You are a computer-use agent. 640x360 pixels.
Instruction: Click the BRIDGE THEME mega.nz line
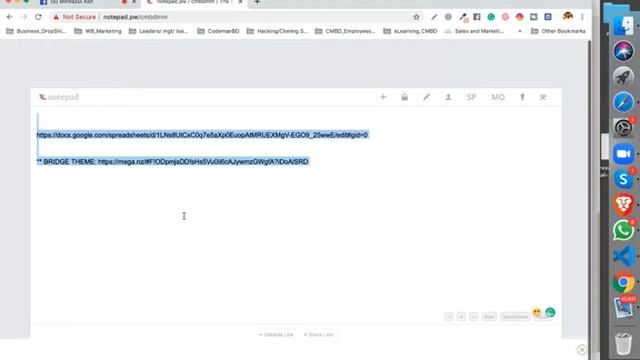click(x=173, y=162)
